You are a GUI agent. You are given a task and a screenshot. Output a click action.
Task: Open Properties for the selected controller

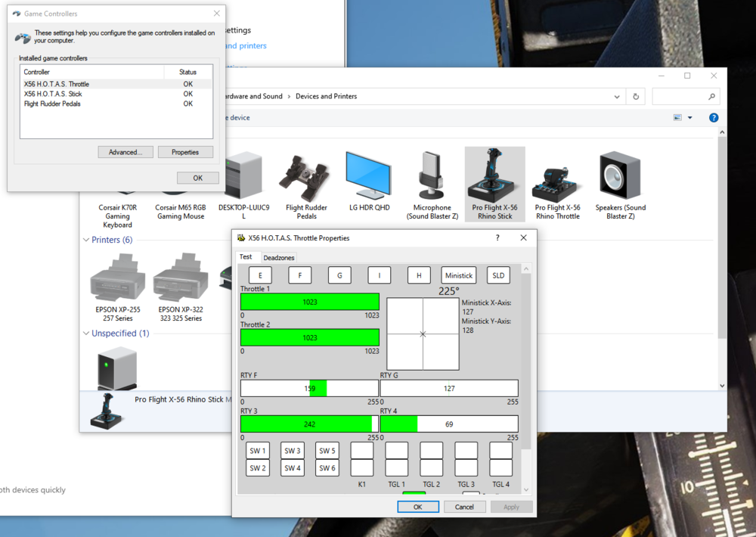[185, 152]
